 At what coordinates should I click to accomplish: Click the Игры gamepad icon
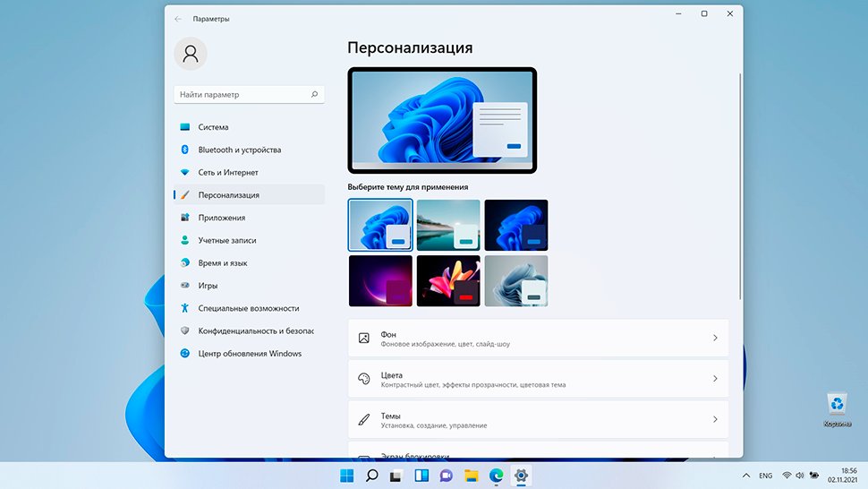[185, 286]
